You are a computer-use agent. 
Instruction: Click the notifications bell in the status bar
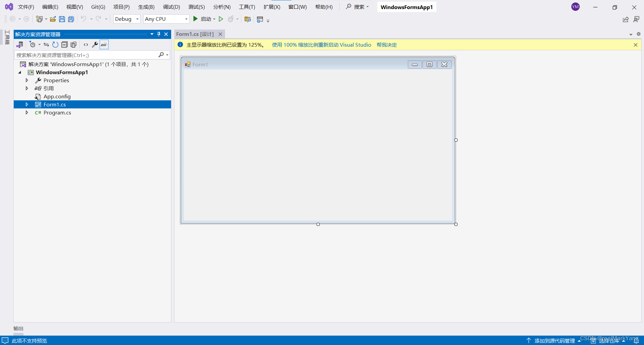pyautogui.click(x=636, y=341)
